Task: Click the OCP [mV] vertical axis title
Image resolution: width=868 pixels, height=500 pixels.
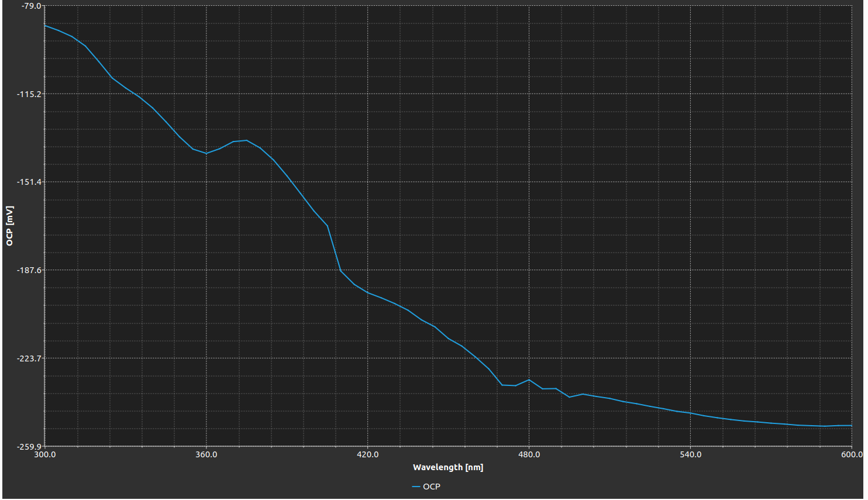Action: coord(9,226)
